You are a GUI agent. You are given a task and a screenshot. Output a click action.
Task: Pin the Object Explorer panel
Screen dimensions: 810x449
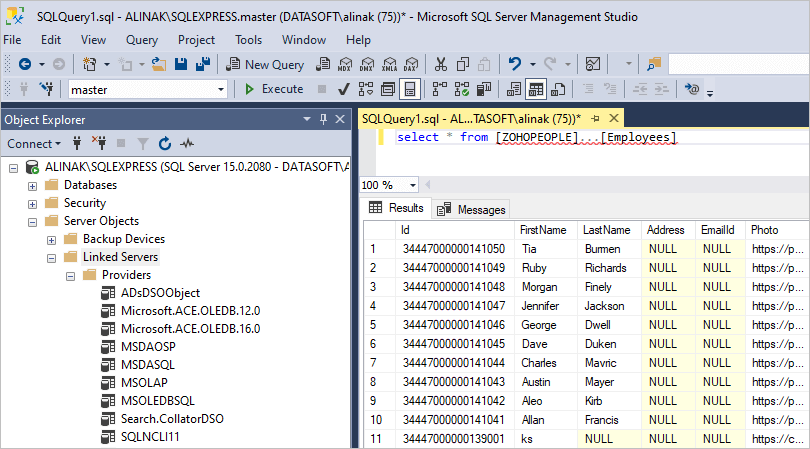click(324, 119)
